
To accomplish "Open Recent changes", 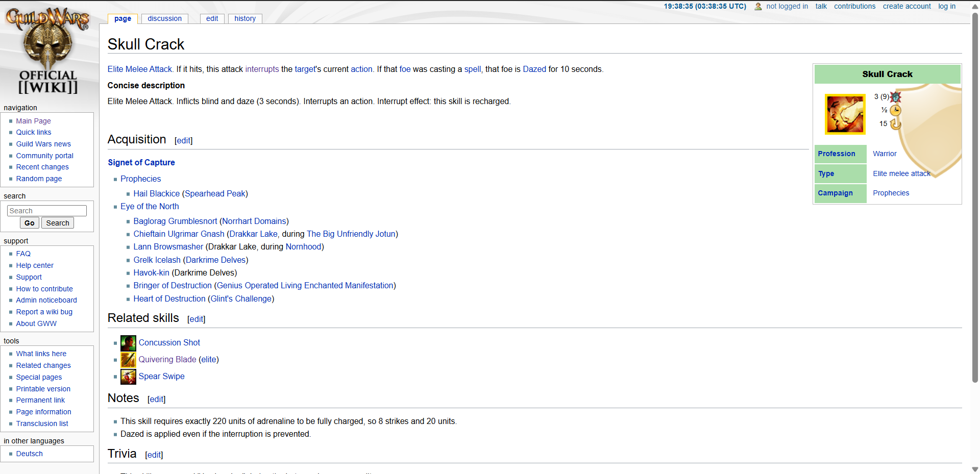I will click(x=42, y=167).
